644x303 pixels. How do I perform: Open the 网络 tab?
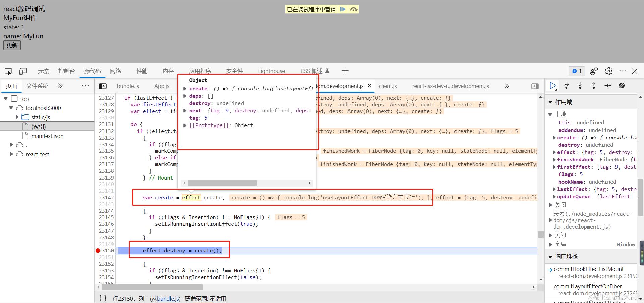pyautogui.click(x=116, y=71)
